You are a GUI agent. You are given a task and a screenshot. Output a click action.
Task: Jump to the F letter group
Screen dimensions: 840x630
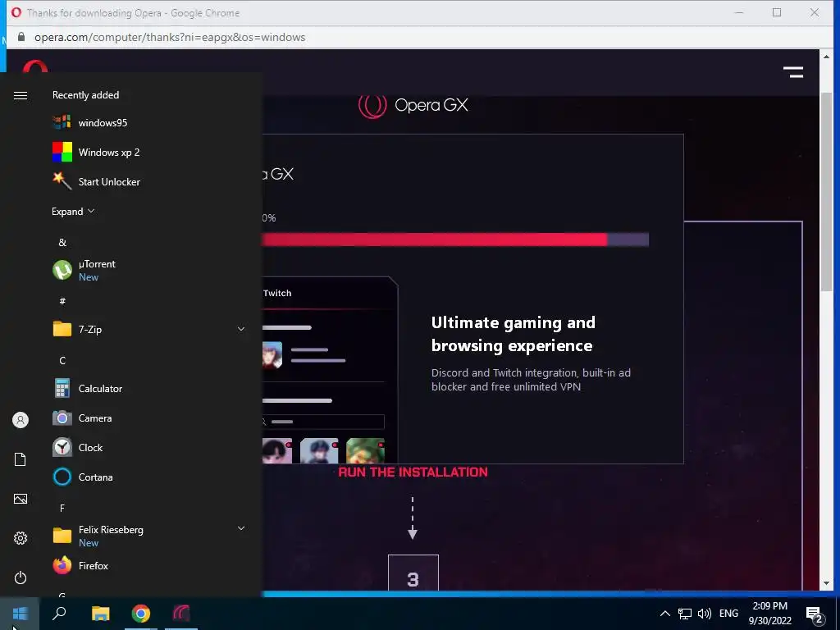62,508
